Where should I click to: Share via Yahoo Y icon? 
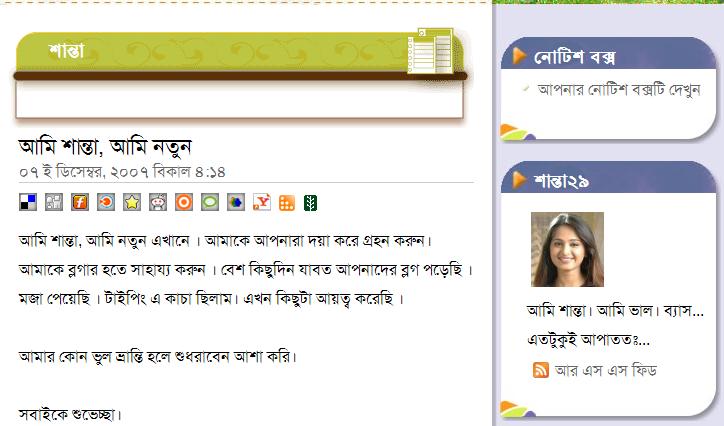tap(262, 202)
